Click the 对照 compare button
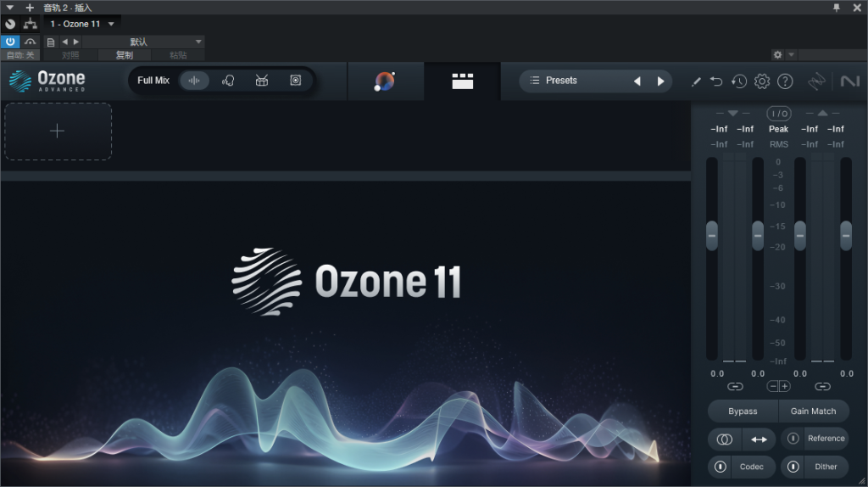The height and width of the screenshot is (487, 868). pos(70,55)
